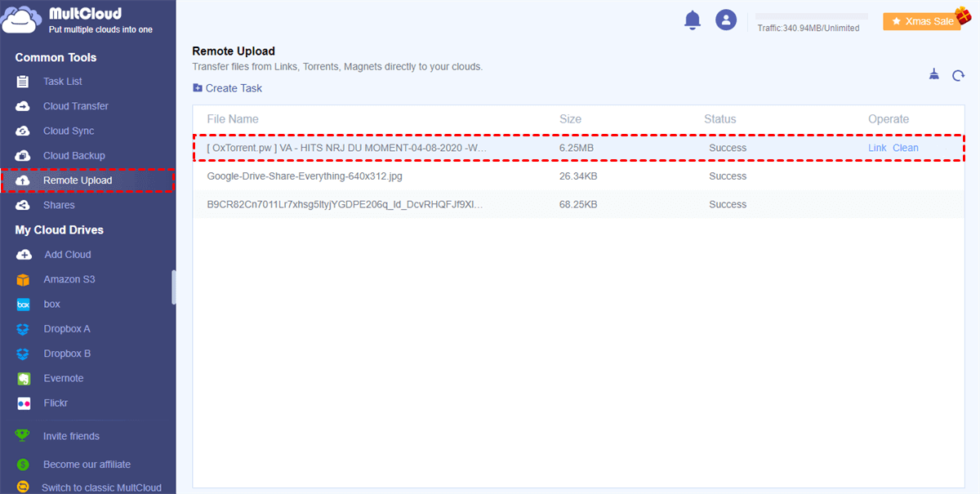Click the 6.25MB size cell
The image size is (980, 494).
(577, 148)
